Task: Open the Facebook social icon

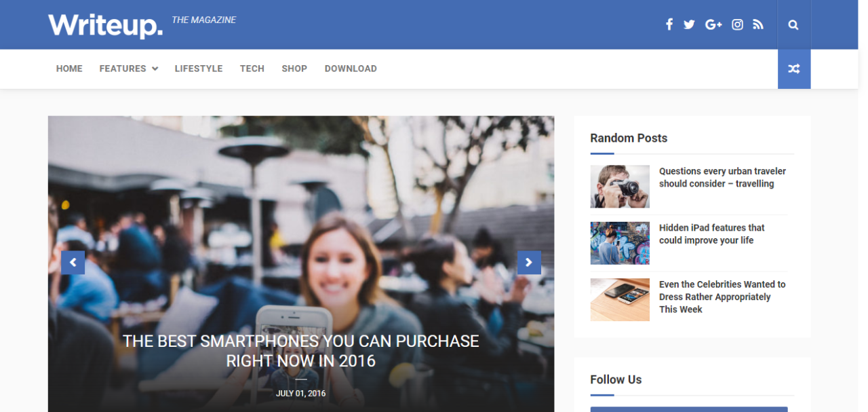Action: (x=669, y=24)
